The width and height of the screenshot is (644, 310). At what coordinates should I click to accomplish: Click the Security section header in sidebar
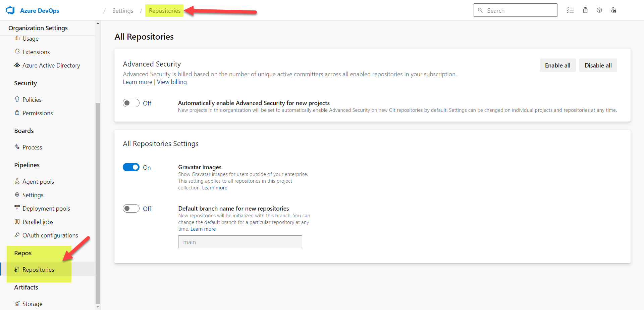(25, 83)
